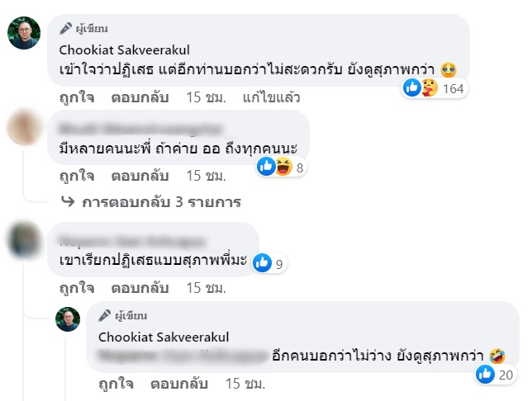
Task: Open the like reaction showing 9
Action: click(x=262, y=262)
